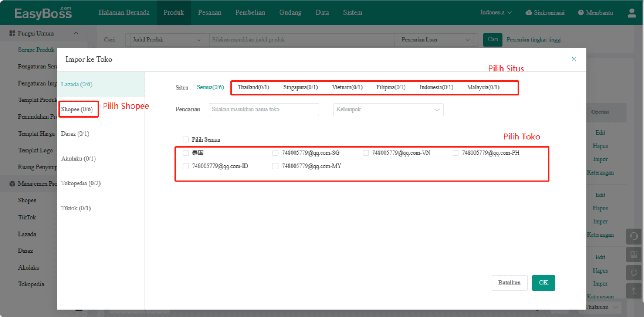Open TikTok in the sidebar
644x317 pixels.
click(27, 217)
